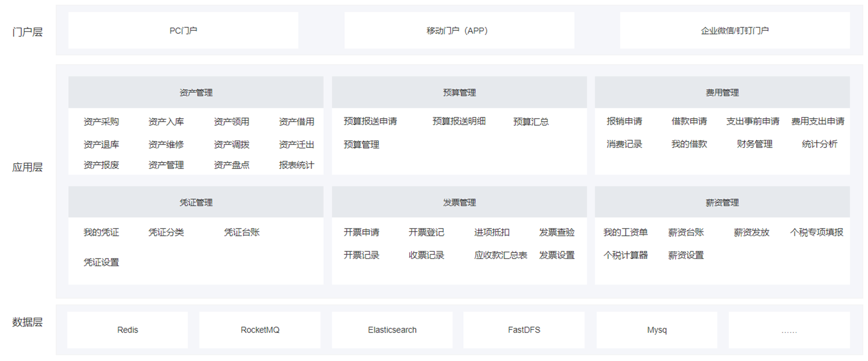Click the …… placeholder data box
This screenshot has height=361, width=868.
pyautogui.click(x=789, y=330)
